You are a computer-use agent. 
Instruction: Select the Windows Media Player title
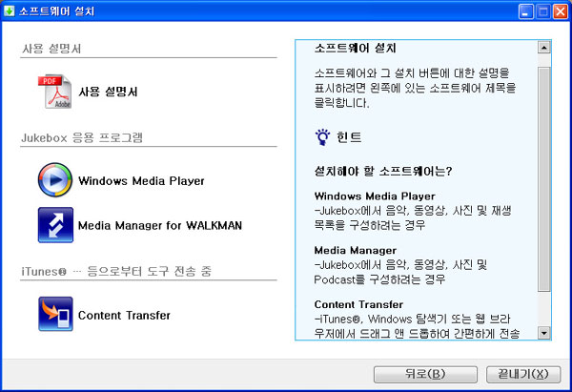[x=141, y=180]
